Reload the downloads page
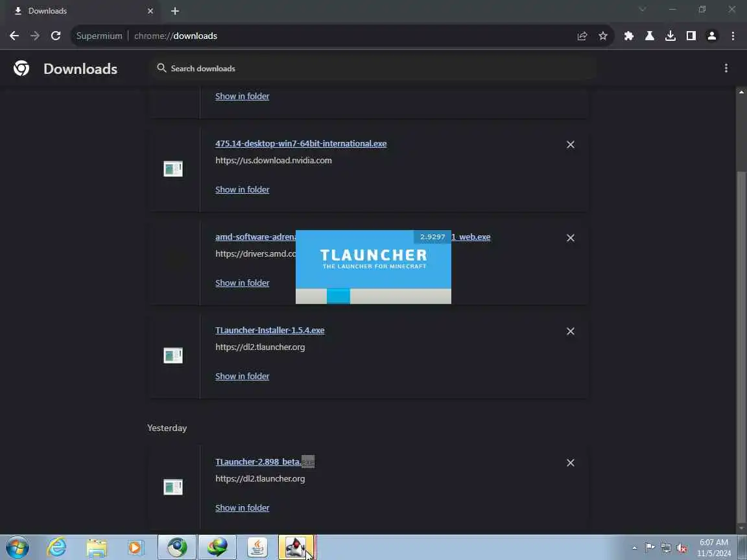 [x=56, y=36]
